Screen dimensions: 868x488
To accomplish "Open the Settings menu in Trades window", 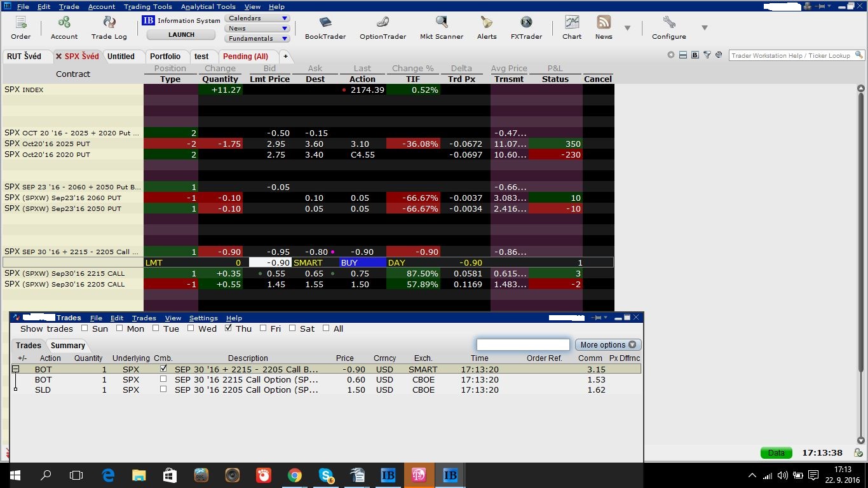I will (x=203, y=318).
